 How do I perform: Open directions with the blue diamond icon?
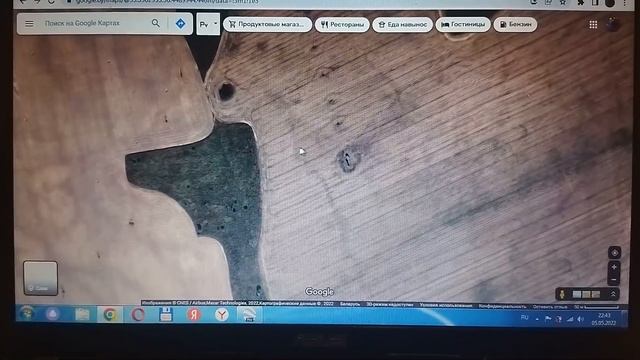[x=180, y=24]
